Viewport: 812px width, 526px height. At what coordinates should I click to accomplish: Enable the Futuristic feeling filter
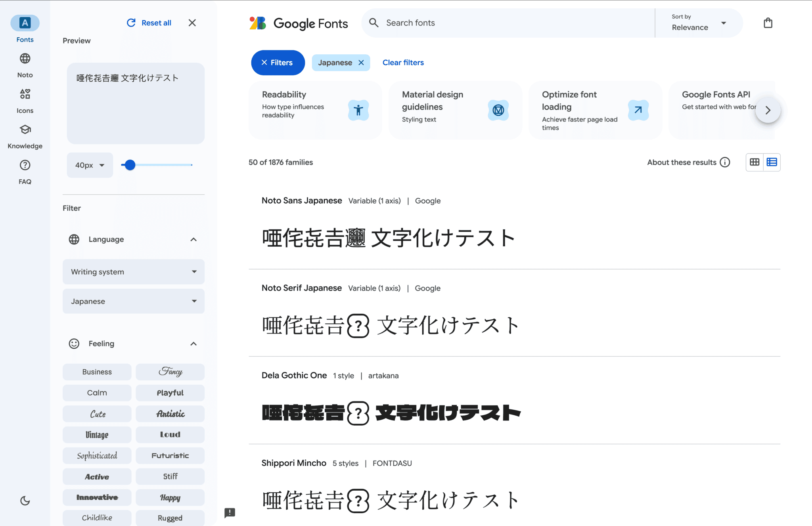(170, 455)
